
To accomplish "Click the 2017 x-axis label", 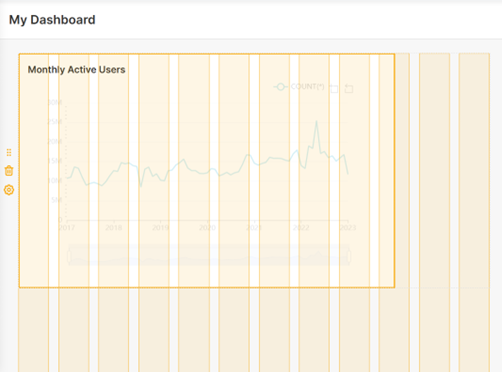I will point(67,228).
